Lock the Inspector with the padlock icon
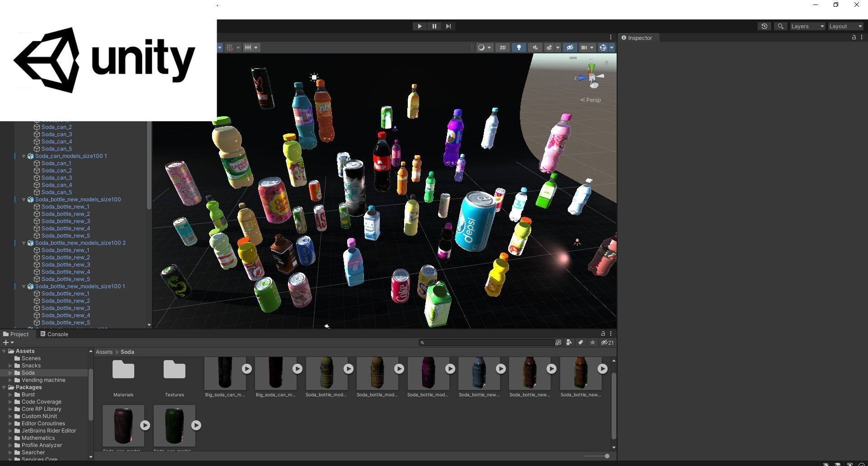868x466 pixels. coord(854,38)
